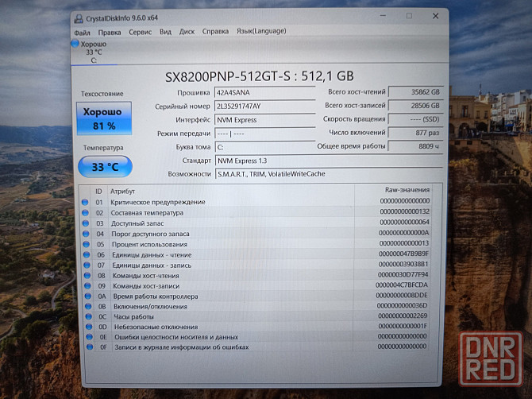Open the Язык(Language) menu
This screenshot has height=399, width=532.
tap(261, 31)
